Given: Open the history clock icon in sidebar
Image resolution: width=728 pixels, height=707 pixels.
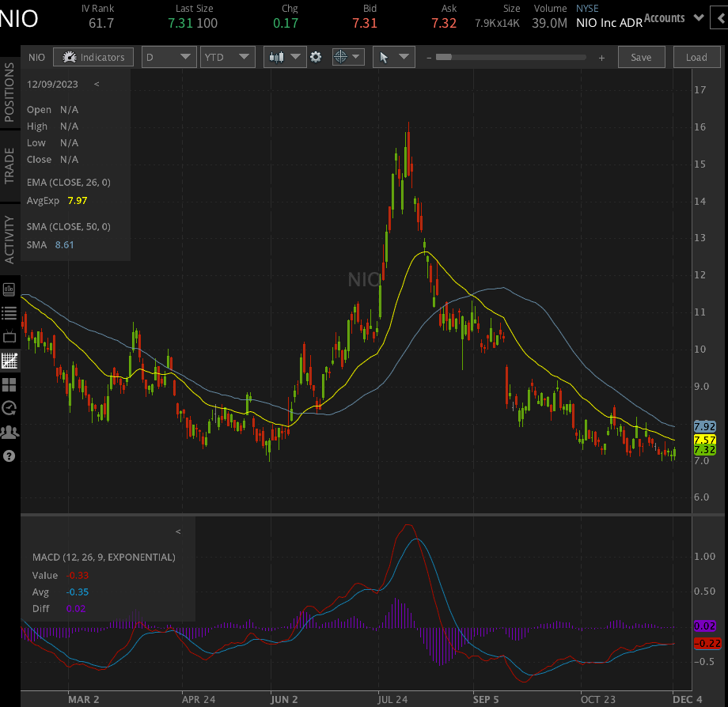Looking at the screenshot, I should coord(9,409).
